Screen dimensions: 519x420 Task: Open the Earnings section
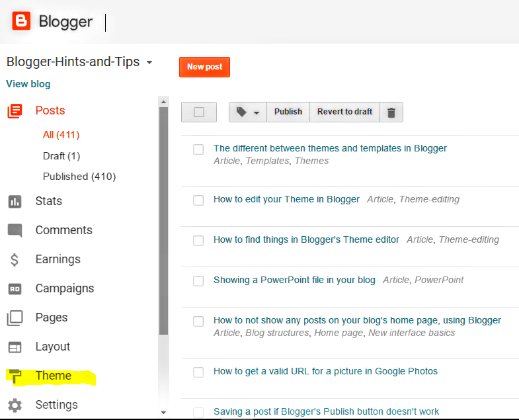point(58,259)
